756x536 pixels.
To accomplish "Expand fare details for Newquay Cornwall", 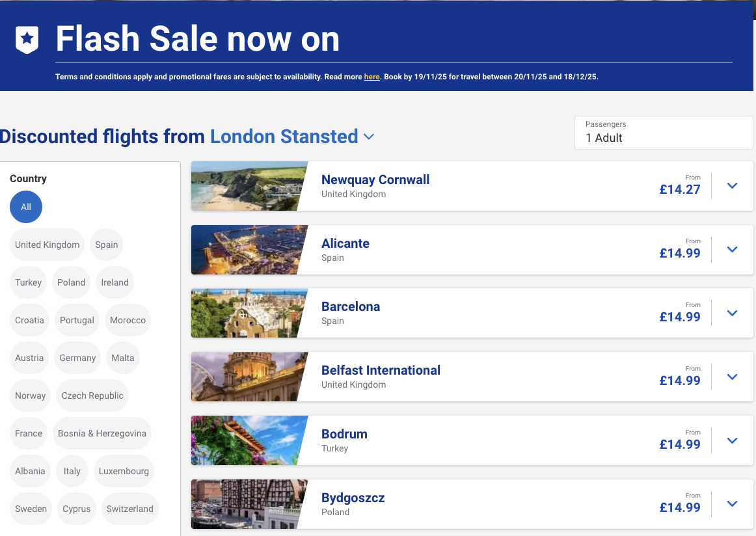I will coord(732,185).
